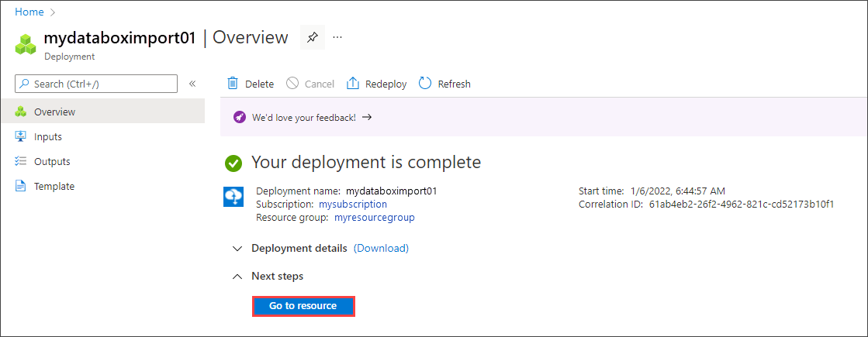This screenshot has width=868, height=337.
Task: Select the Start time value 1/6/2022, 6:44:57 AM
Action: tap(678, 191)
